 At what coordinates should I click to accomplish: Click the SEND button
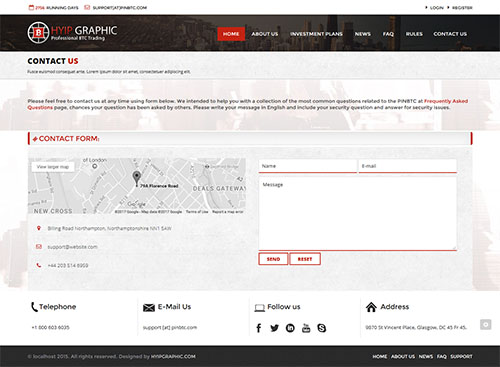(x=273, y=259)
